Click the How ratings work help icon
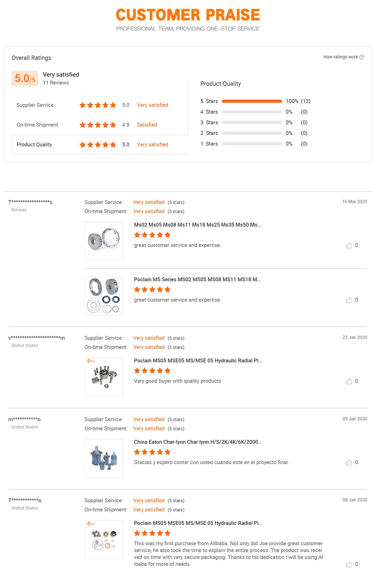The image size is (376, 588). point(362,57)
